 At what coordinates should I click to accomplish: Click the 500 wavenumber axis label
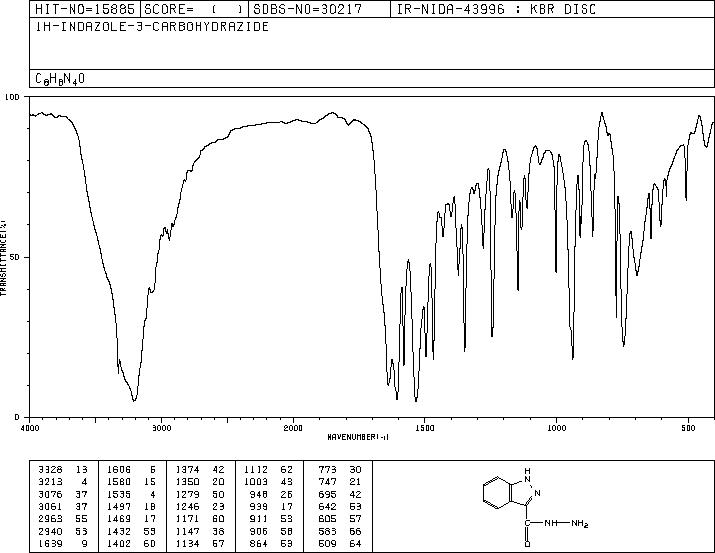point(688,428)
